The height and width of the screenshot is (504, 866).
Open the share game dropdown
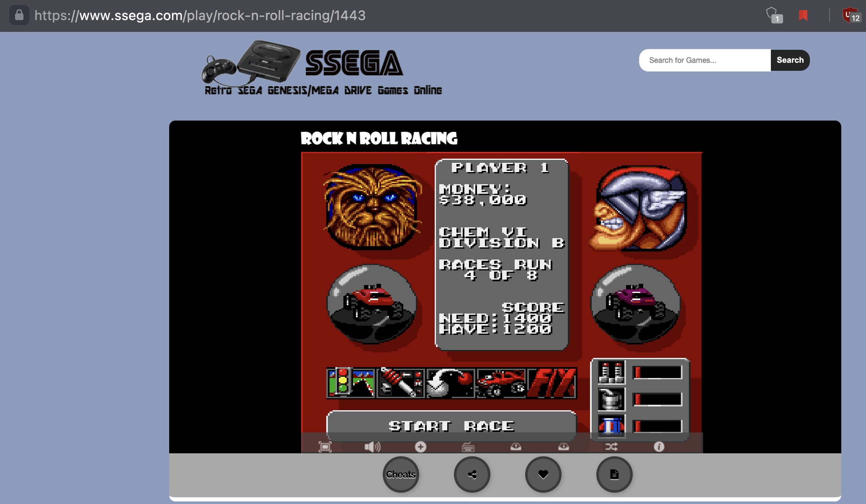pyautogui.click(x=472, y=474)
